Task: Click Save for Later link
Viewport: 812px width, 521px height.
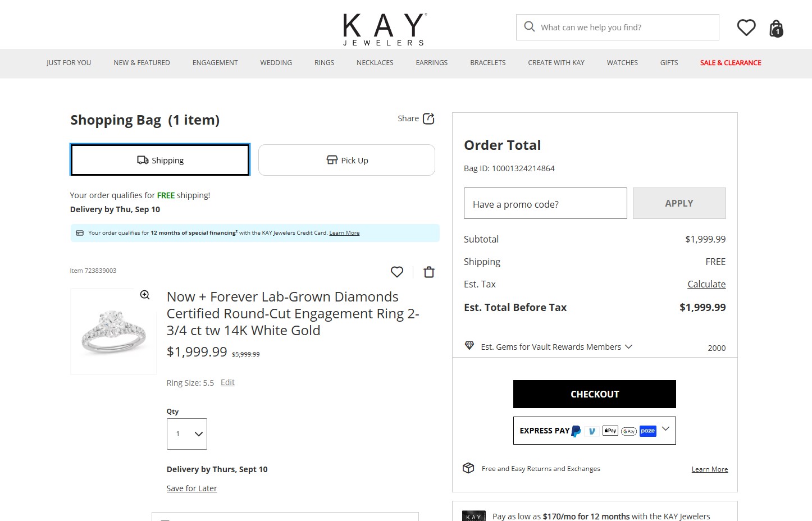Action: click(191, 488)
